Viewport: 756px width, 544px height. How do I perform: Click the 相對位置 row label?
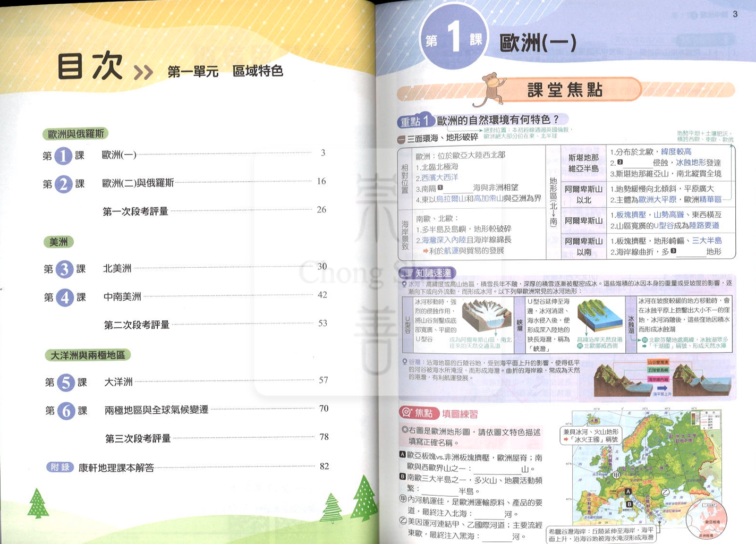tap(405, 178)
